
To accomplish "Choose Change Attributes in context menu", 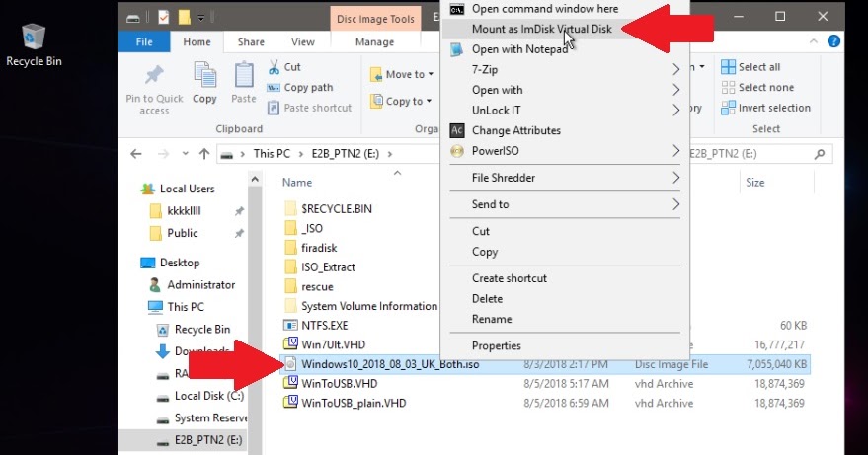I will (565, 130).
